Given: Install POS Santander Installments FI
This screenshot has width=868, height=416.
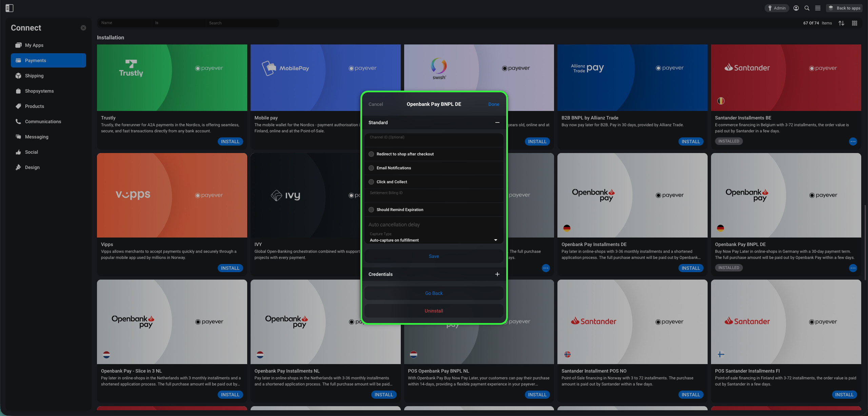Looking at the screenshot, I should pyautogui.click(x=844, y=395).
